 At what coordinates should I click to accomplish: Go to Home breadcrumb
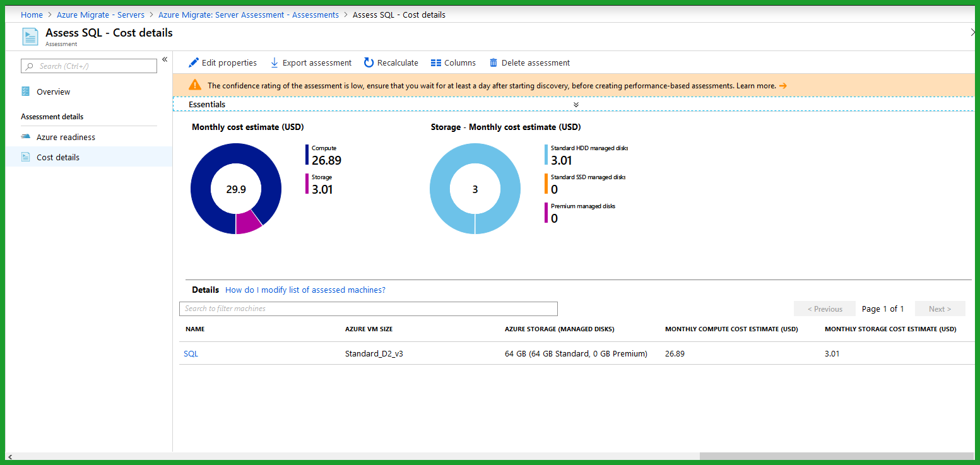click(x=32, y=15)
